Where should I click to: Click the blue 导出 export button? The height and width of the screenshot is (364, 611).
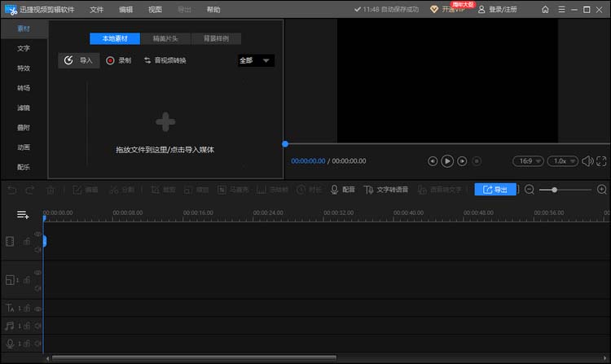coord(495,190)
